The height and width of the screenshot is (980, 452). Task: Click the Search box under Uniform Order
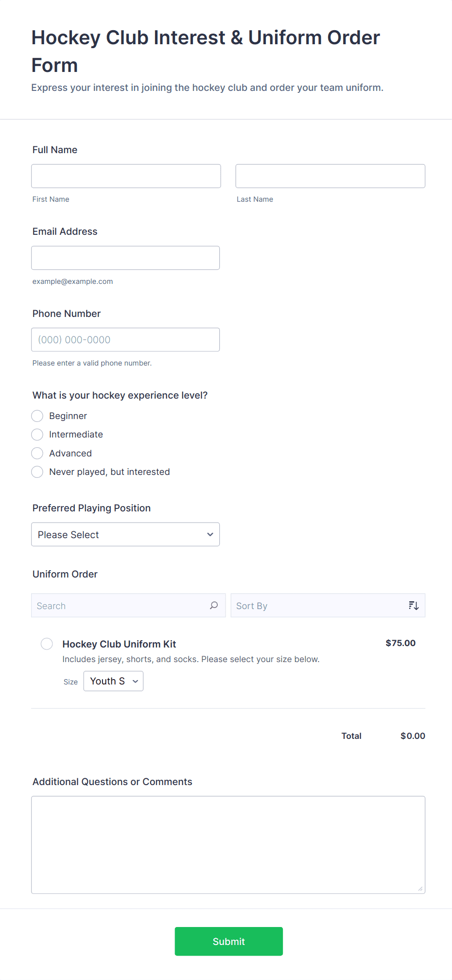(x=117, y=605)
